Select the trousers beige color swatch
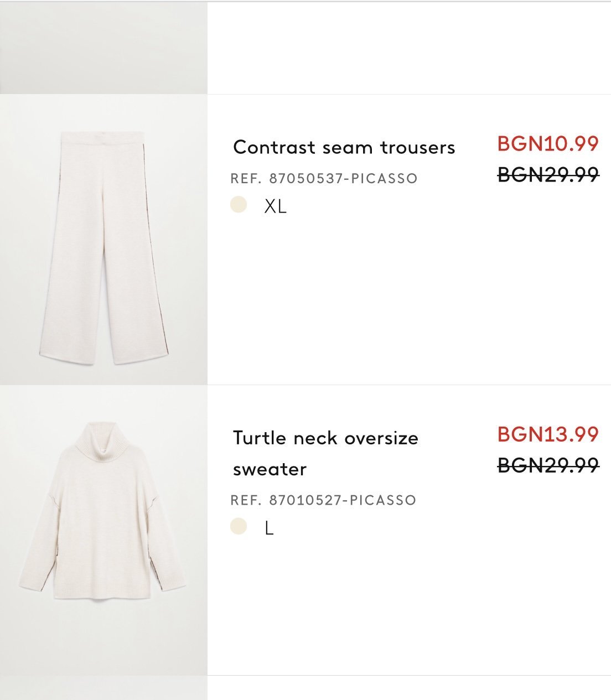Viewport: 611px width, 700px height. point(239,205)
